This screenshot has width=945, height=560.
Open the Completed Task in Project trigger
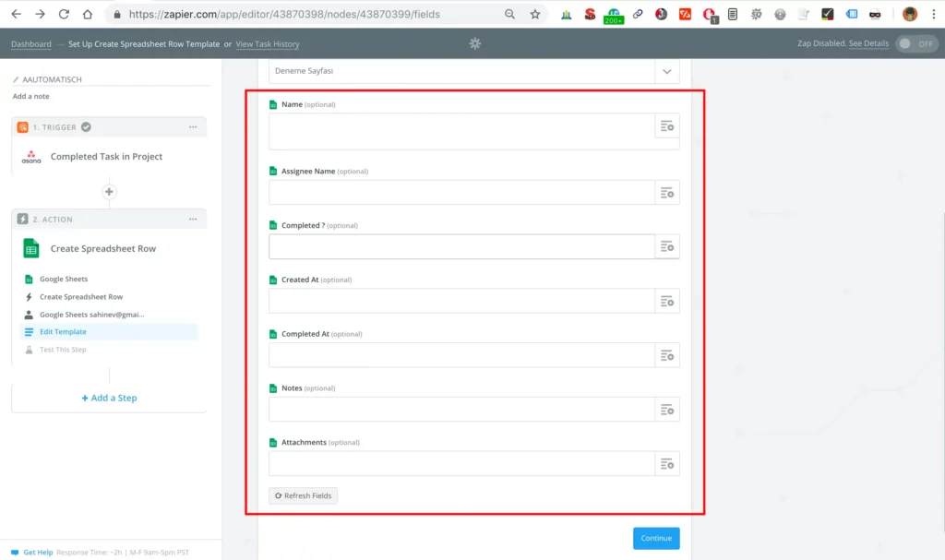106,157
